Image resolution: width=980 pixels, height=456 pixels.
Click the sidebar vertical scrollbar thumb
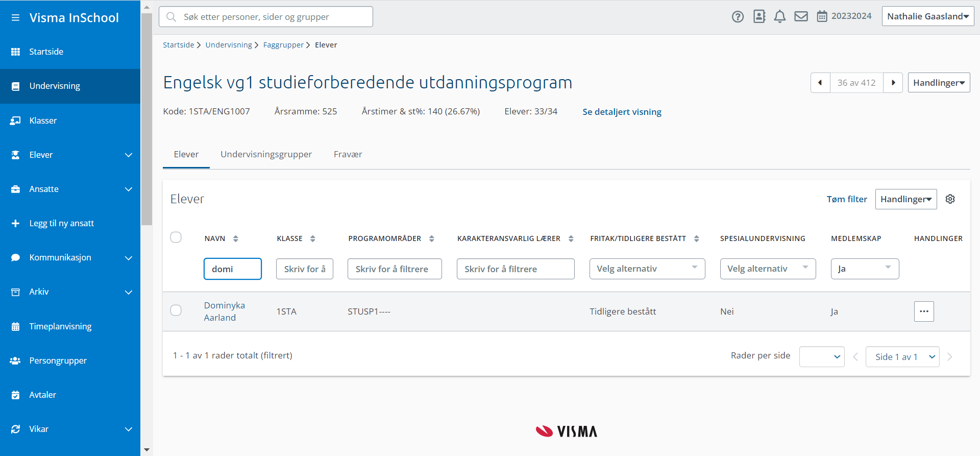click(146, 119)
